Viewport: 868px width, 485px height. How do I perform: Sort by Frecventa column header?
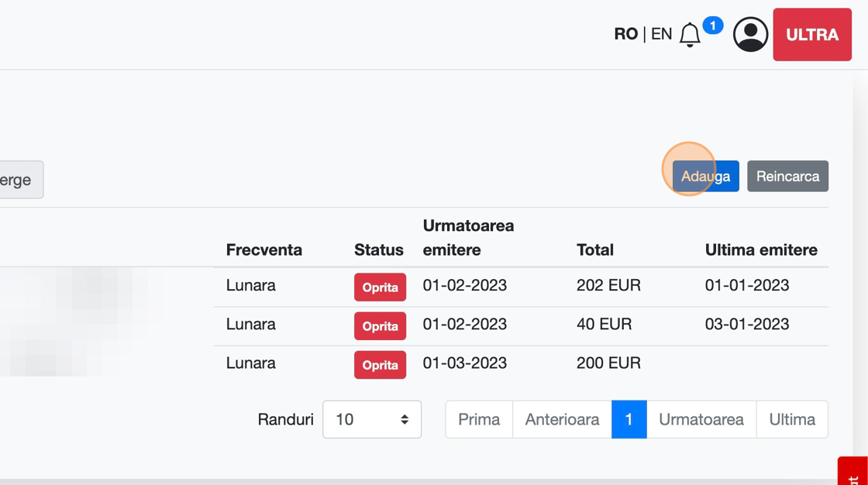(x=263, y=249)
